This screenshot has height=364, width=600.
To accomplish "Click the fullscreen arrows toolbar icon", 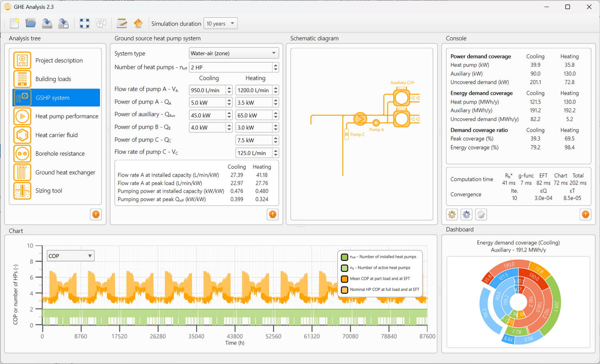I will click(x=84, y=24).
